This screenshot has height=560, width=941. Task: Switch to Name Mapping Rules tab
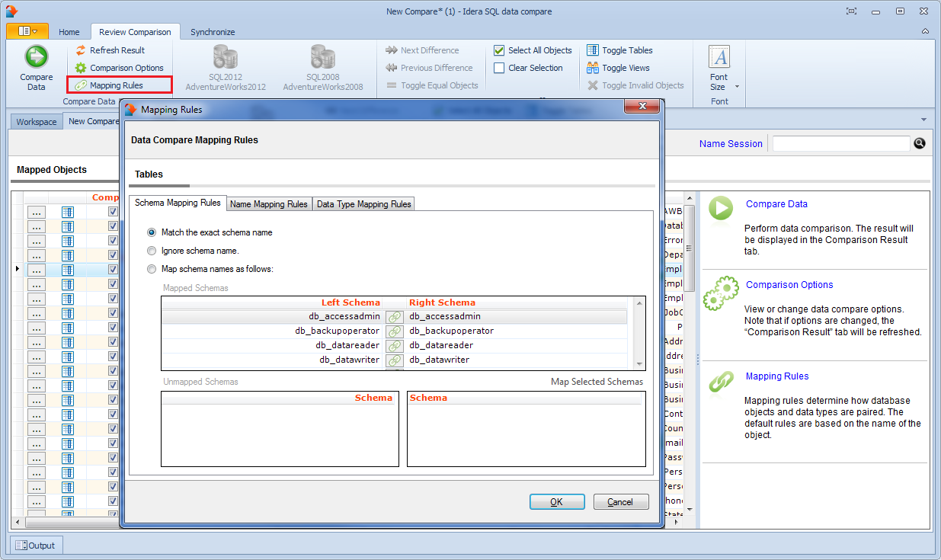[269, 204]
